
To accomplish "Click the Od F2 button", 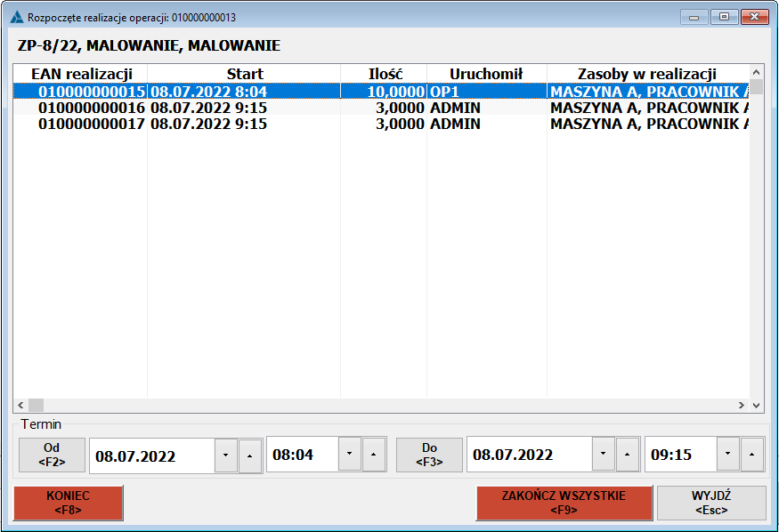I will [52, 455].
